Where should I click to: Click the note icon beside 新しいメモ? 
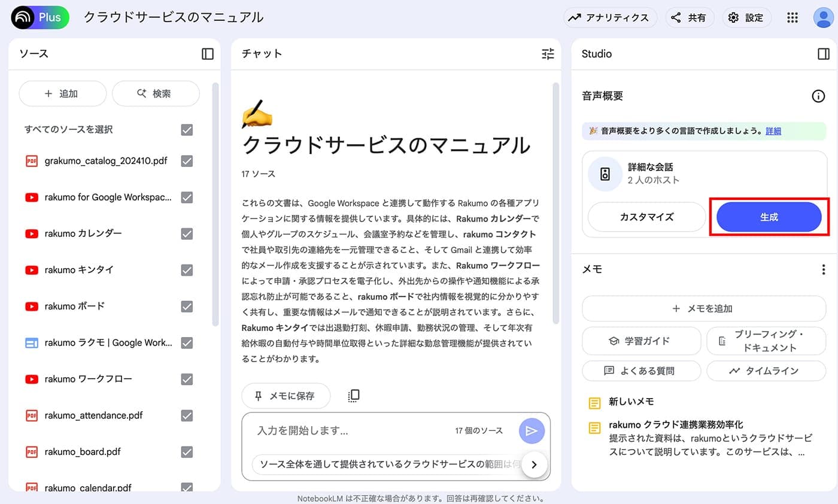click(x=594, y=402)
